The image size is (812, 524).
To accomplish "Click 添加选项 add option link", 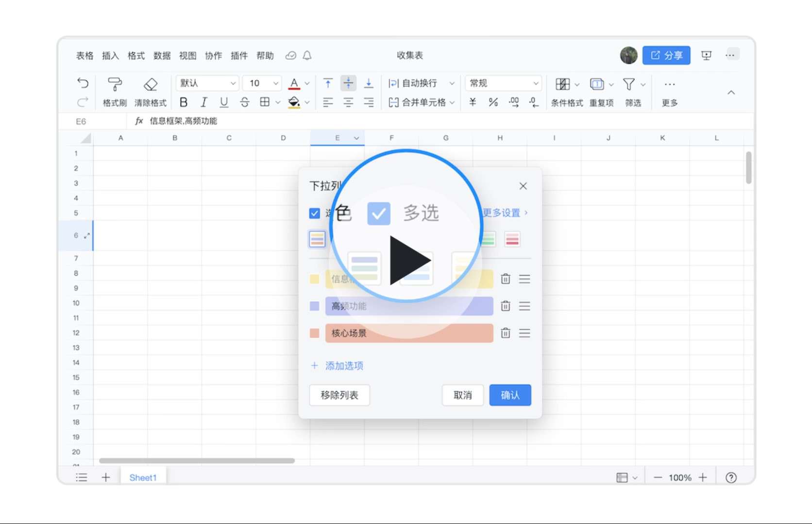I will coord(337,366).
